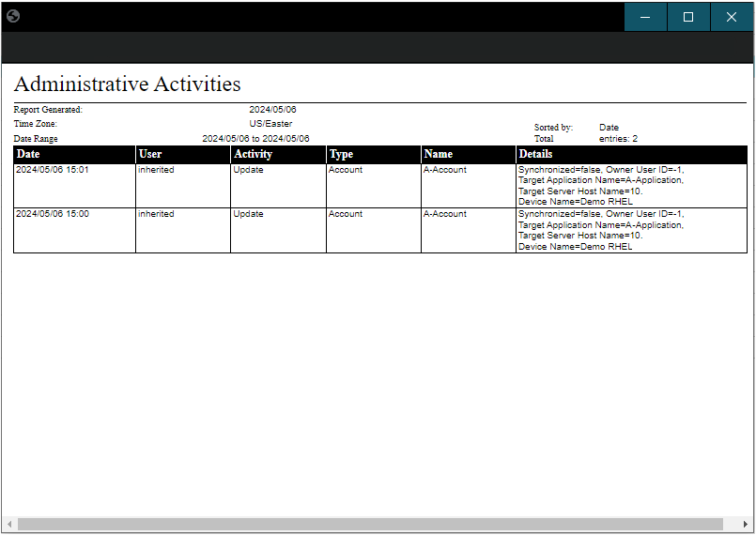Click the first row's Details cell text
The height and width of the screenshot is (535, 756).
click(x=601, y=186)
